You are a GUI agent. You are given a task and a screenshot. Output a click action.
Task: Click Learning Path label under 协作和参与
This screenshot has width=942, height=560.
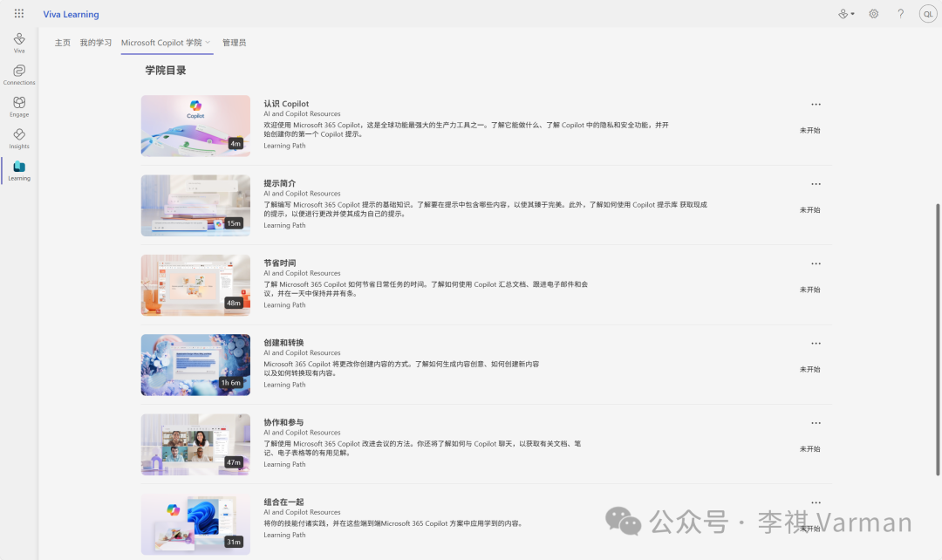coord(284,464)
